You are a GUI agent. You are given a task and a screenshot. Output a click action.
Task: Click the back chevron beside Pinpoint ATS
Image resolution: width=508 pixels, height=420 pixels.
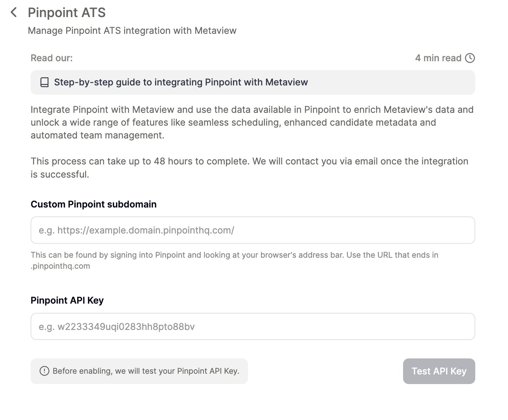coord(14,12)
